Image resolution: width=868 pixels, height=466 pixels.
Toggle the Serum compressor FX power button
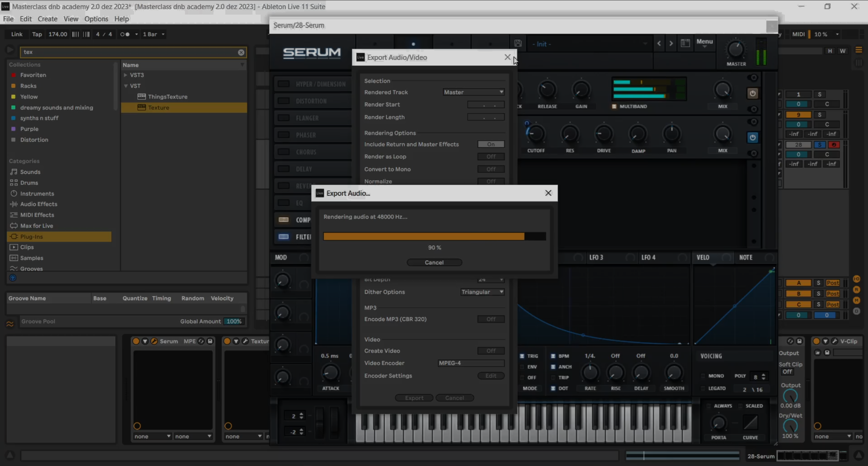(752, 93)
